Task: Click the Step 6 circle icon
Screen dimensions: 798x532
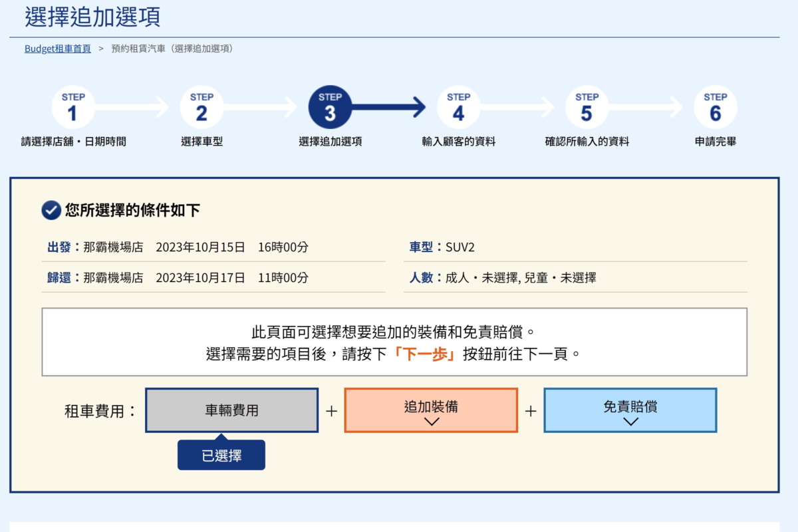Action: [x=715, y=107]
